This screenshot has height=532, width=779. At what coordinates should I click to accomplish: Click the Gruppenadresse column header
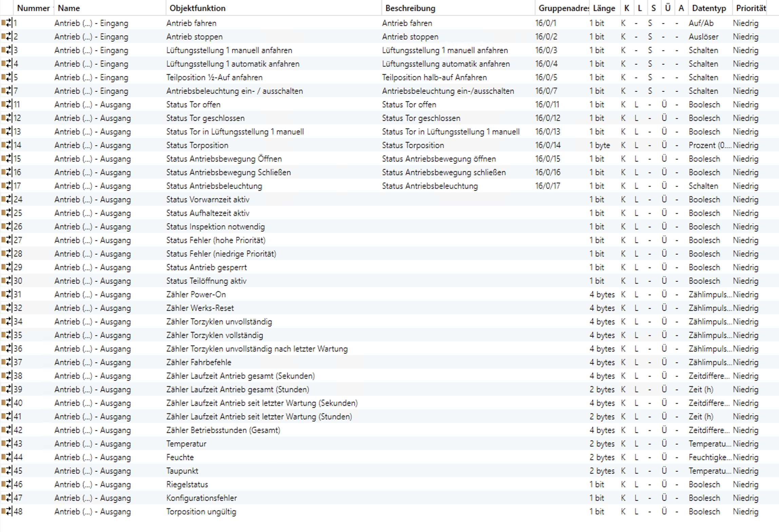(563, 8)
